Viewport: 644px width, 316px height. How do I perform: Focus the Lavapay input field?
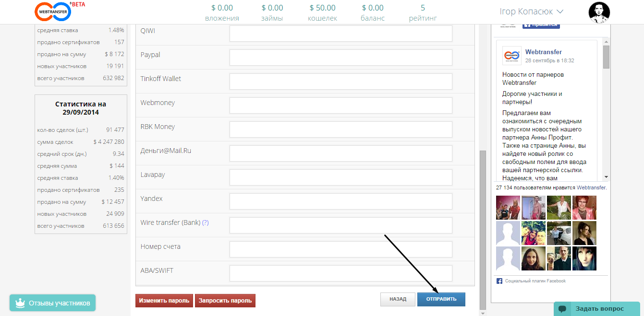pyautogui.click(x=341, y=177)
